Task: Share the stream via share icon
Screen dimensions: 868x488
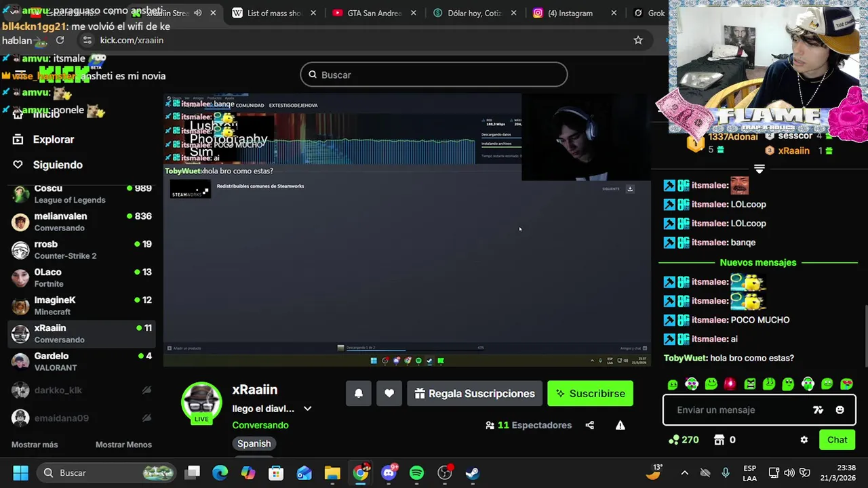Action: (x=589, y=425)
